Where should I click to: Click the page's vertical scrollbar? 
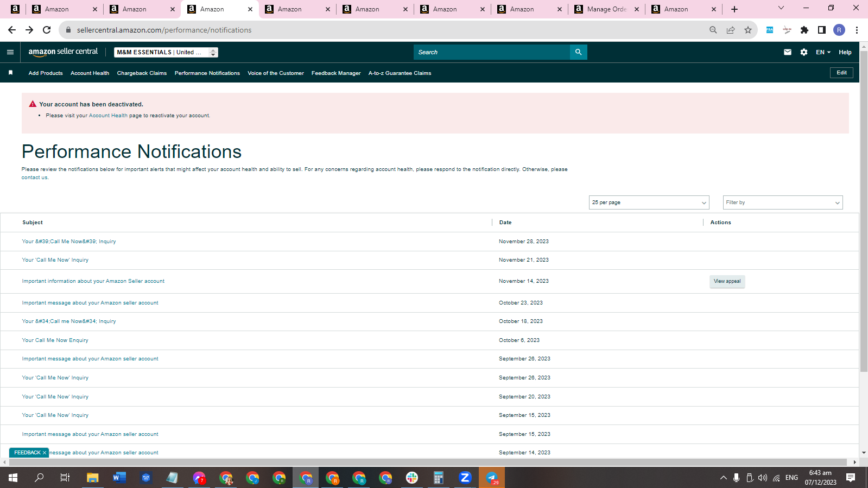click(864, 212)
